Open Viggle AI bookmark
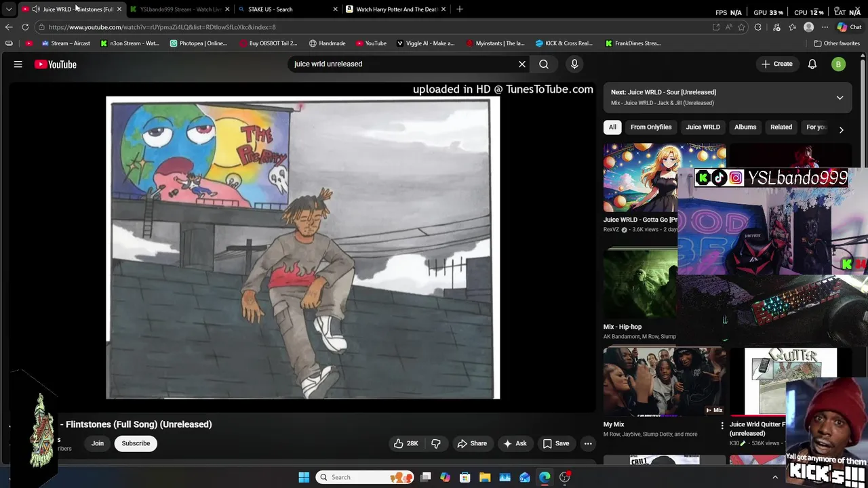 426,43
